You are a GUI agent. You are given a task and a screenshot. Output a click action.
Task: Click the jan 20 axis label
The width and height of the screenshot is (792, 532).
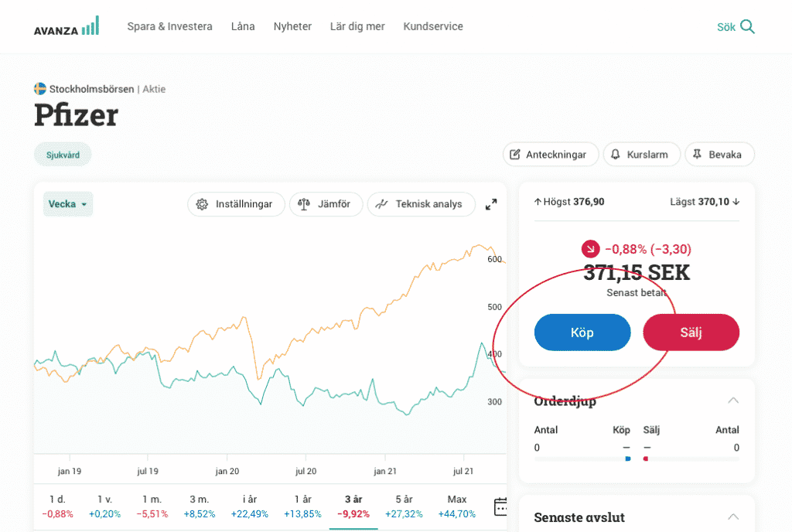227,471
